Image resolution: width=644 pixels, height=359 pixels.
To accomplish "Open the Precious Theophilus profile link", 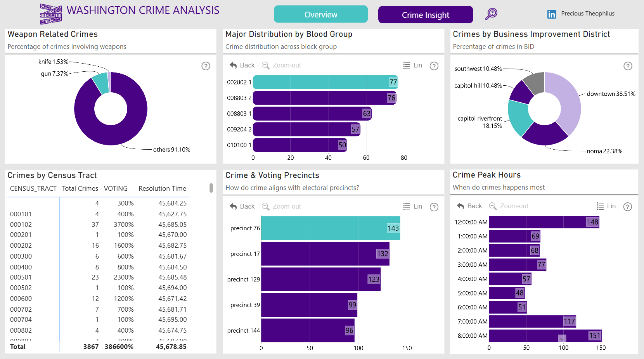I will point(588,14).
